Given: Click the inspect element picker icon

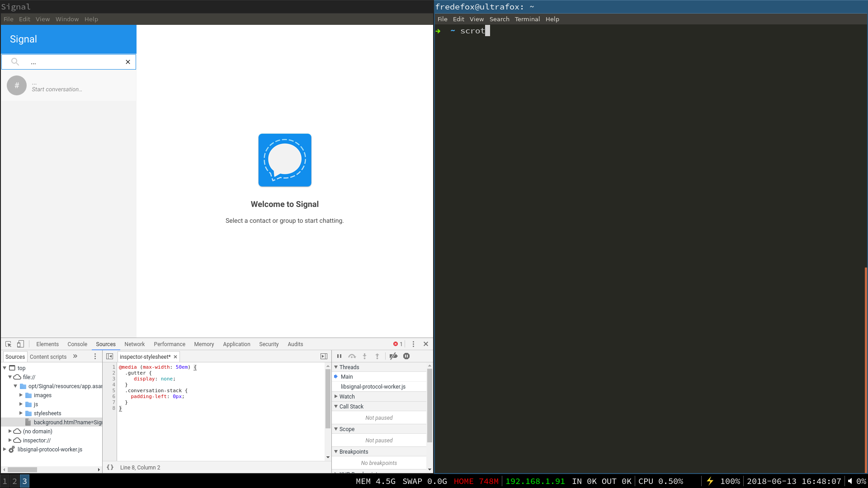Looking at the screenshot, I should (x=8, y=344).
